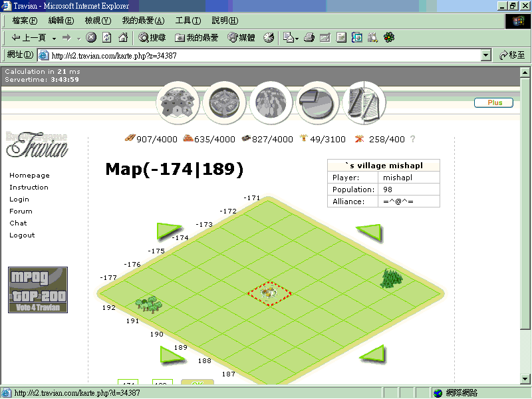Expand the Forward button history dropdown
This screenshot has height=399, width=532.
(x=78, y=39)
